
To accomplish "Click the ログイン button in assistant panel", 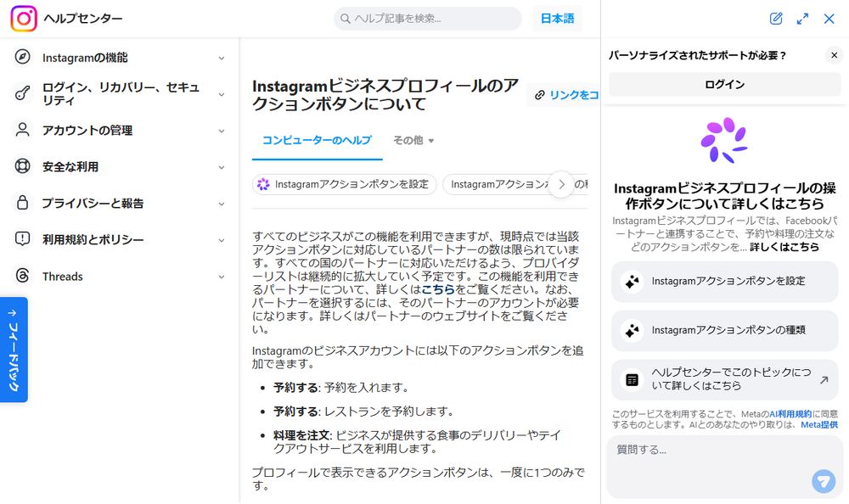I will pyautogui.click(x=724, y=85).
